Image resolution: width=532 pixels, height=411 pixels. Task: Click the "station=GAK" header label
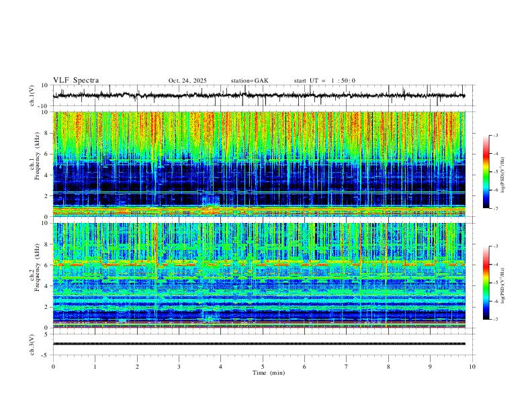(x=249, y=81)
